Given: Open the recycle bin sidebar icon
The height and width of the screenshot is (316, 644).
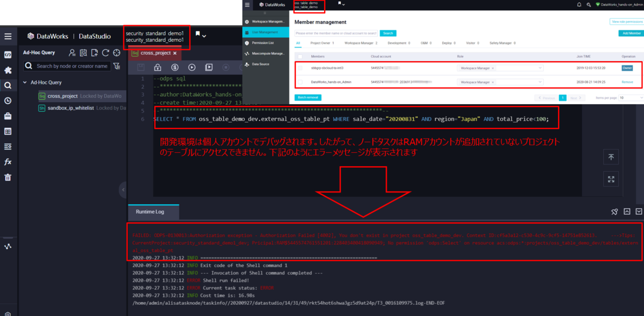Looking at the screenshot, I should tap(8, 177).
